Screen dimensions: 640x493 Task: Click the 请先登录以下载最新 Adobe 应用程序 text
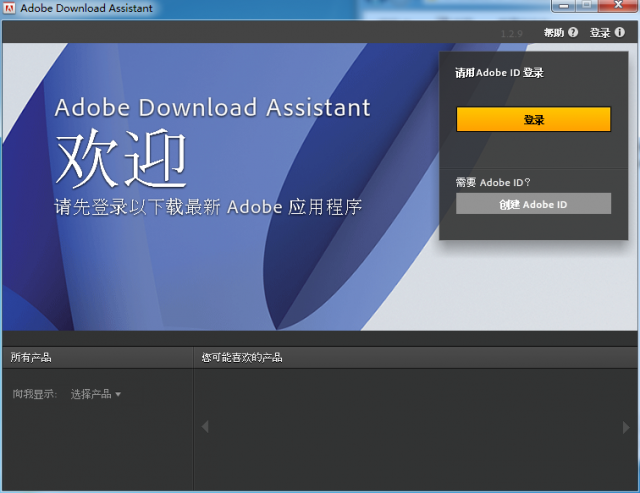tap(208, 207)
